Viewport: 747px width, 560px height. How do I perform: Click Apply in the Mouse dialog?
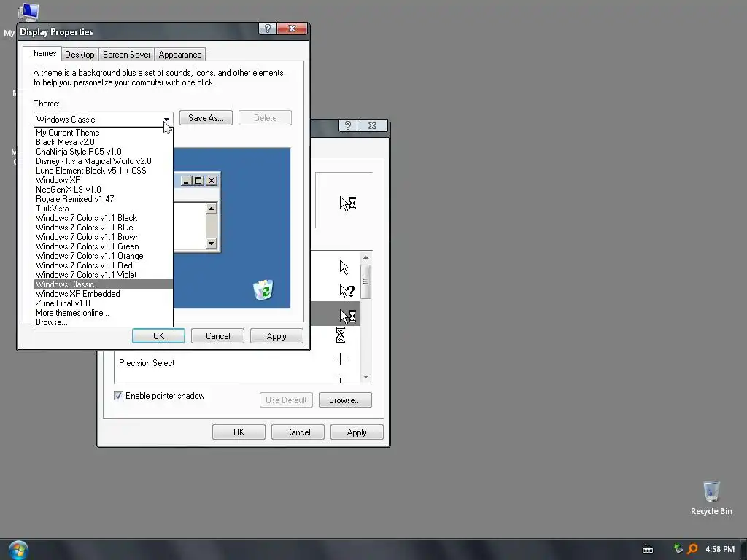point(357,432)
